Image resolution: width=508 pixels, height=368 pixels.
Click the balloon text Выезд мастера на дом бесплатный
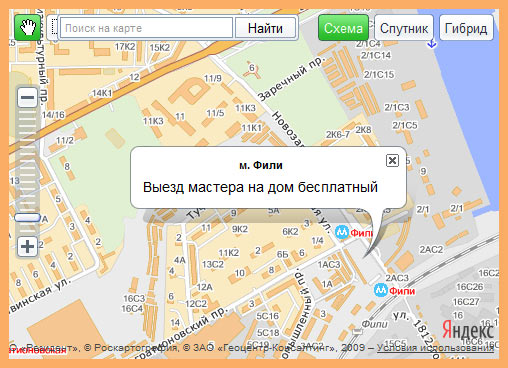tap(260, 187)
